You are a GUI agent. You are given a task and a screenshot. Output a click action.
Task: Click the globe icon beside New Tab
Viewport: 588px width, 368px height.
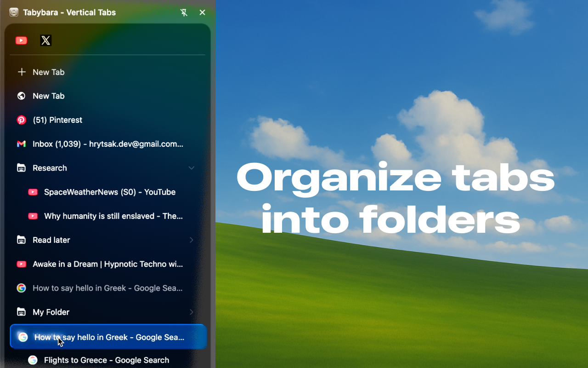21,96
